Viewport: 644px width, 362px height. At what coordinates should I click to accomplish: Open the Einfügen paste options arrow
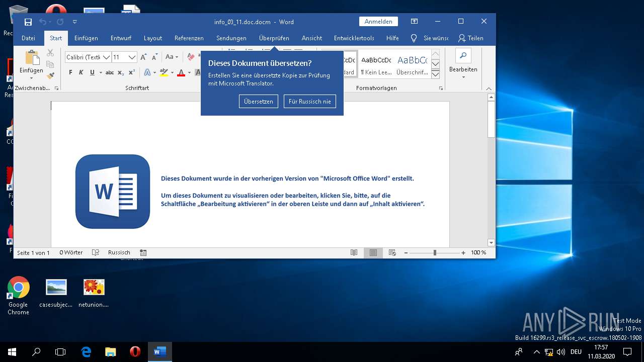click(x=31, y=77)
